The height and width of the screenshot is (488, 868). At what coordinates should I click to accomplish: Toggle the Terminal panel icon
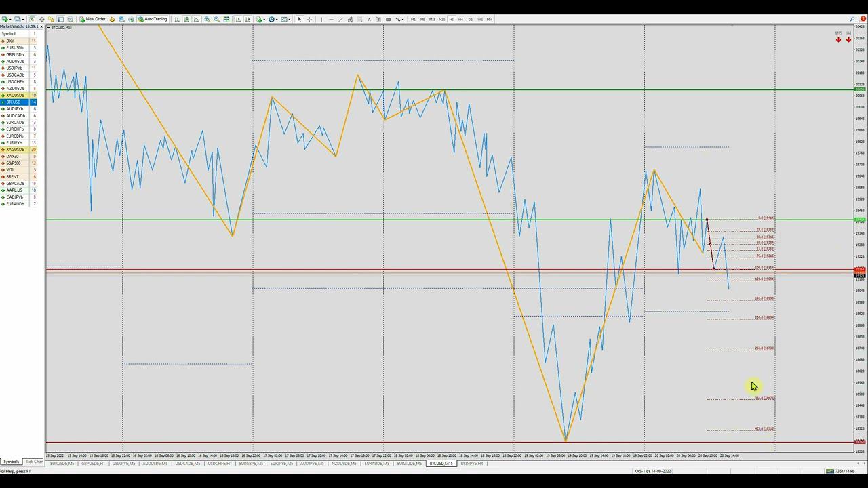[60, 19]
